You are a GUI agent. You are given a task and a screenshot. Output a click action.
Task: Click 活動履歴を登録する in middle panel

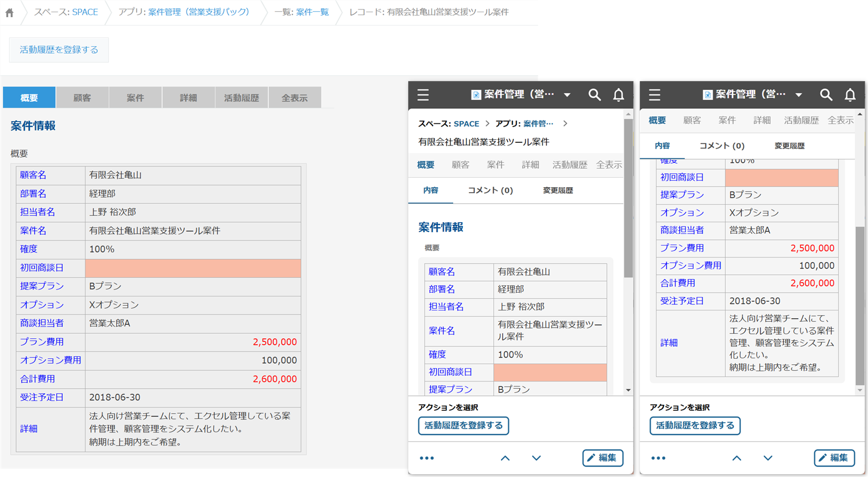464,426
